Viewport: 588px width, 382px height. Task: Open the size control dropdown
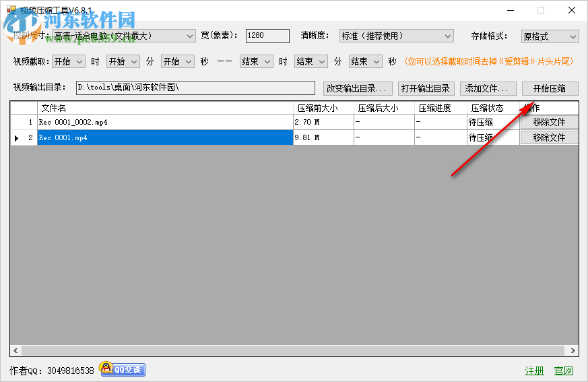124,36
